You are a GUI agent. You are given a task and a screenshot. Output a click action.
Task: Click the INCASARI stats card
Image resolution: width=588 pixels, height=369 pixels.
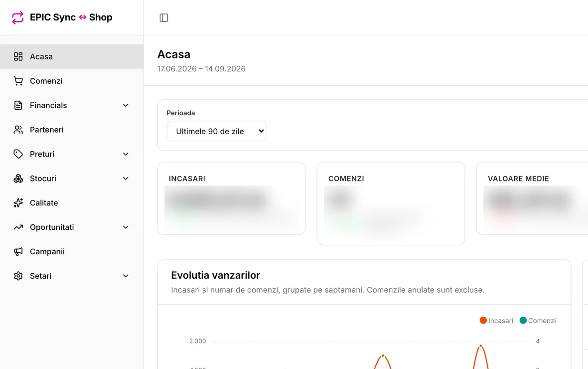pyautogui.click(x=231, y=198)
